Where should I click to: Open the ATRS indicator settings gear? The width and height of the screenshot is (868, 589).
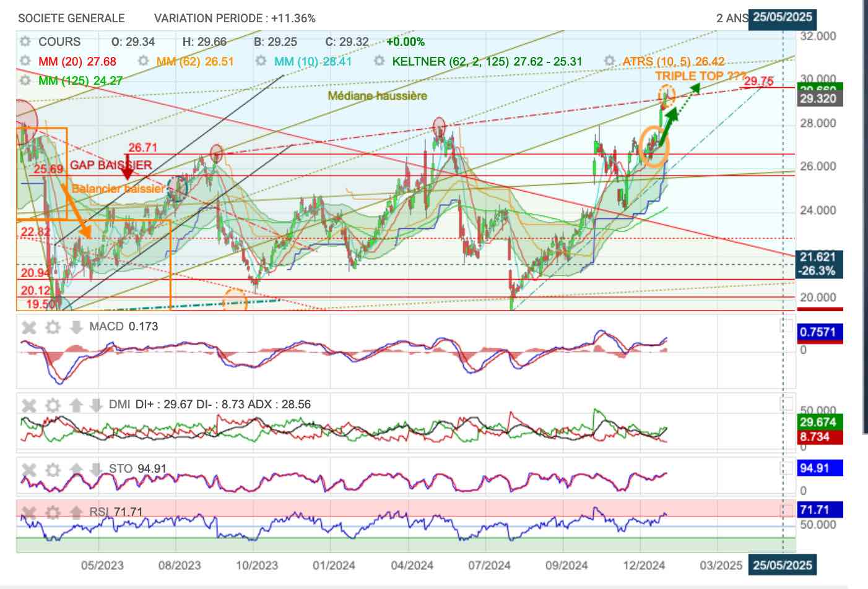pos(609,61)
